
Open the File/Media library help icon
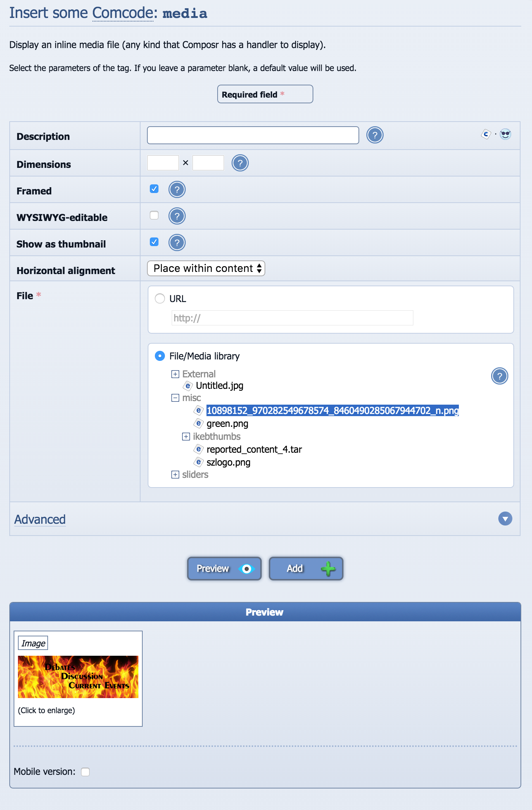[499, 376]
